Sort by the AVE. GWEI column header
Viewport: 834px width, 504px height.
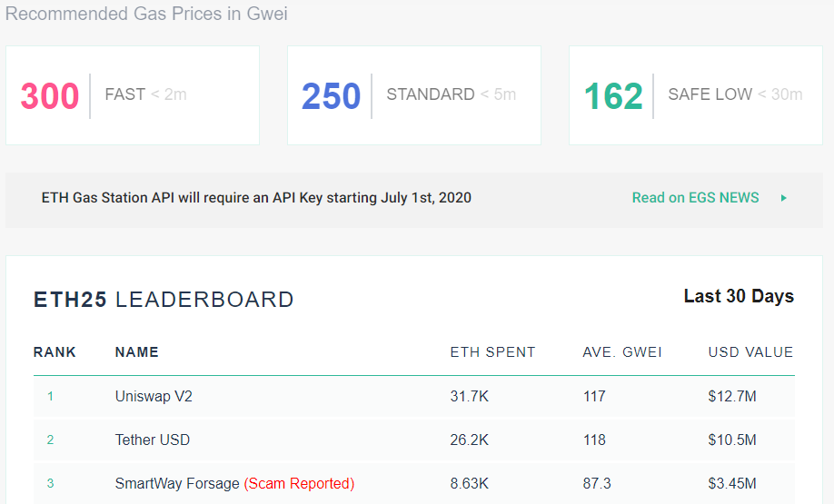pyautogui.click(x=622, y=352)
